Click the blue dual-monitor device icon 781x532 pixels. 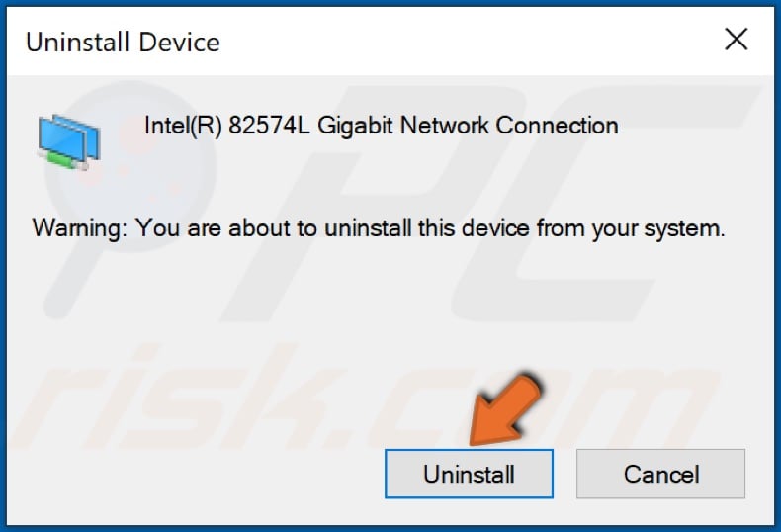pyautogui.click(x=69, y=142)
